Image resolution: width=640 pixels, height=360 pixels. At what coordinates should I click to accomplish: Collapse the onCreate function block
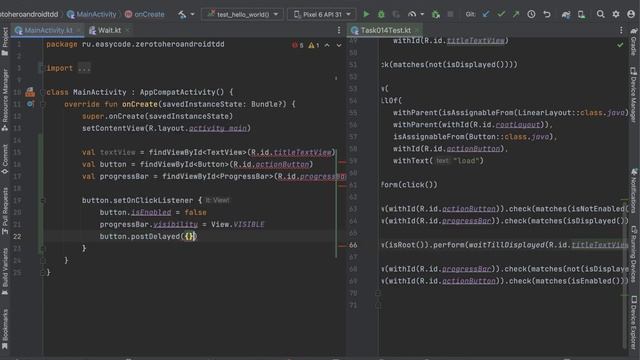(43, 104)
